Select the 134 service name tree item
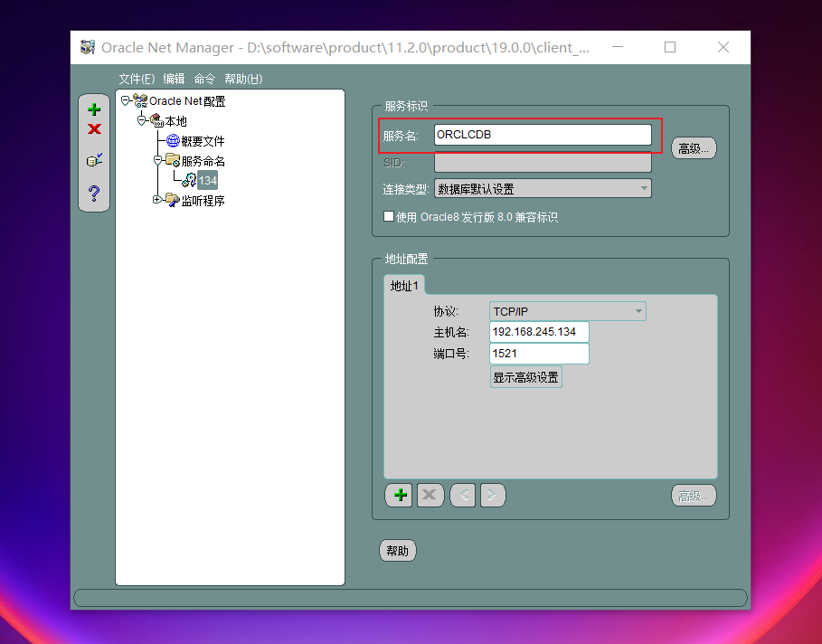 pyautogui.click(x=208, y=180)
